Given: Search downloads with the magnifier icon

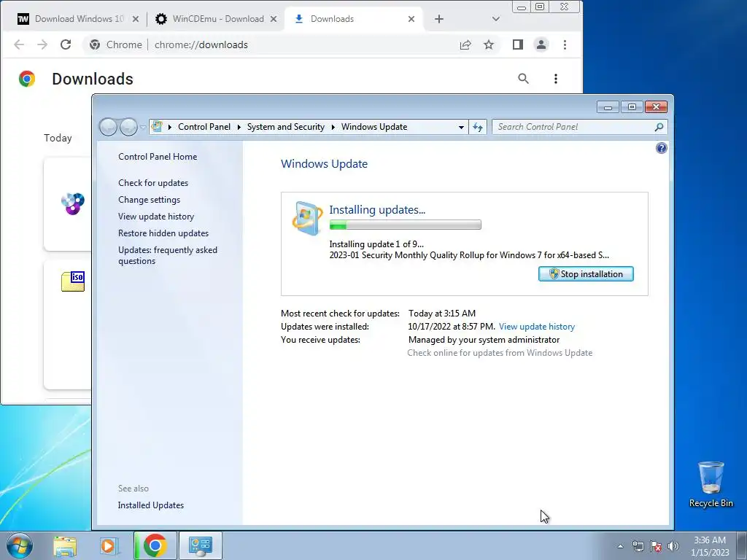Looking at the screenshot, I should [523, 79].
